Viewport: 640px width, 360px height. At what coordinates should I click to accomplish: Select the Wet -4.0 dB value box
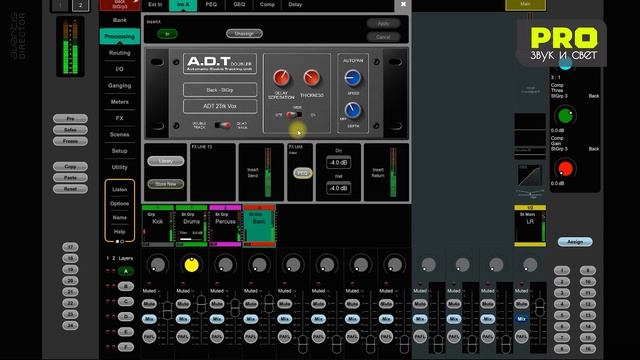[338, 188]
